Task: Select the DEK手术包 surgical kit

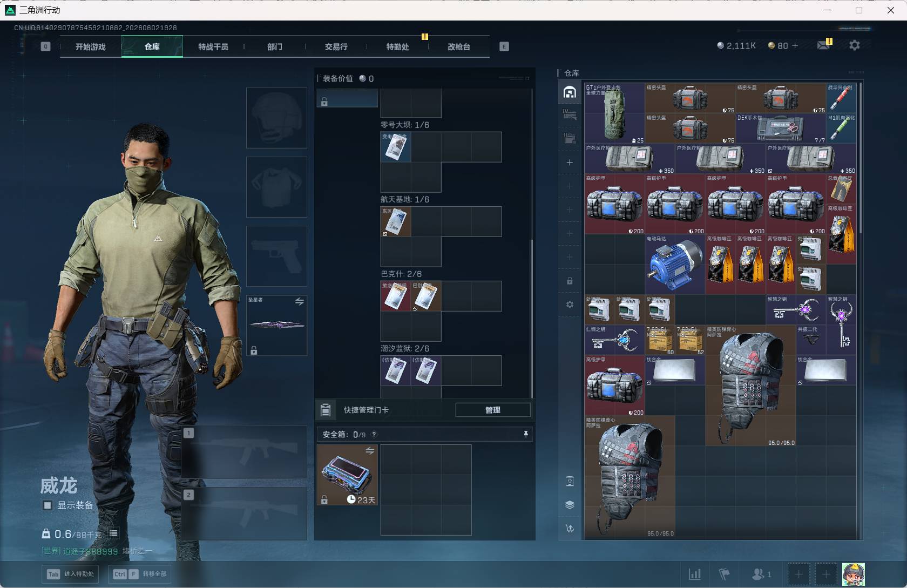Action: tap(781, 129)
